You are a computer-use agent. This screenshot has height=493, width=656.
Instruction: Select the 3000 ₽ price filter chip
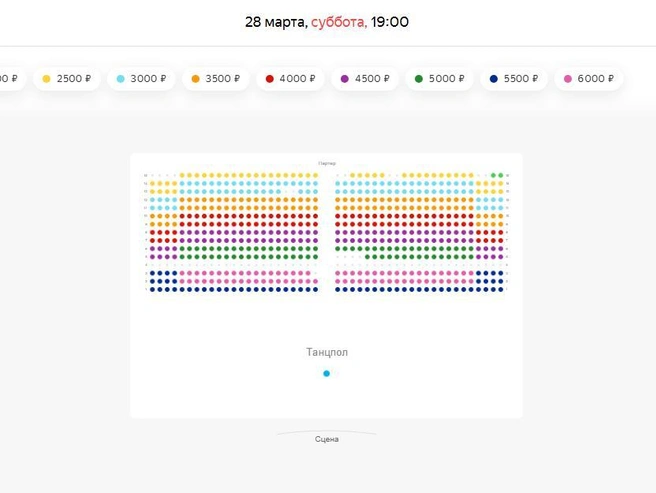[141, 79]
